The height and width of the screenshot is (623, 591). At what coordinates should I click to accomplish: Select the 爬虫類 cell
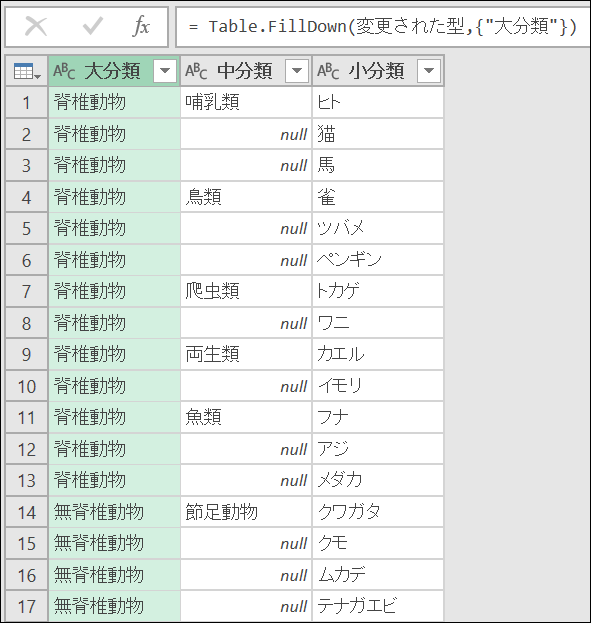[246, 291]
